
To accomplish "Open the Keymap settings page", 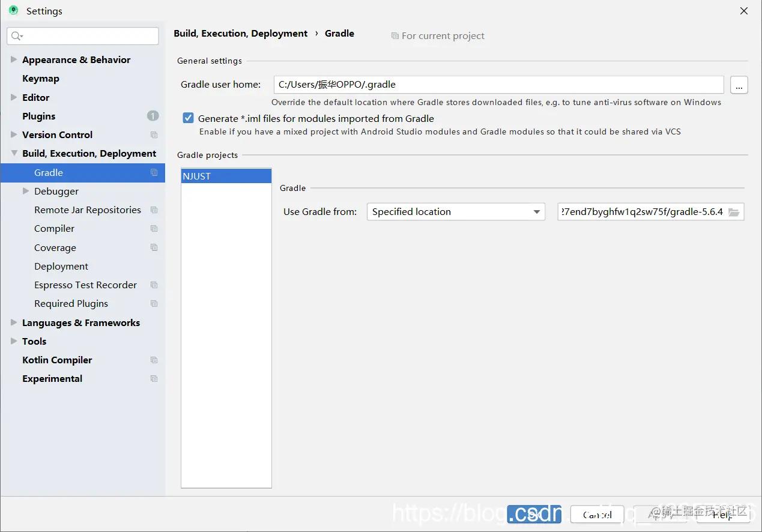I will coord(41,79).
